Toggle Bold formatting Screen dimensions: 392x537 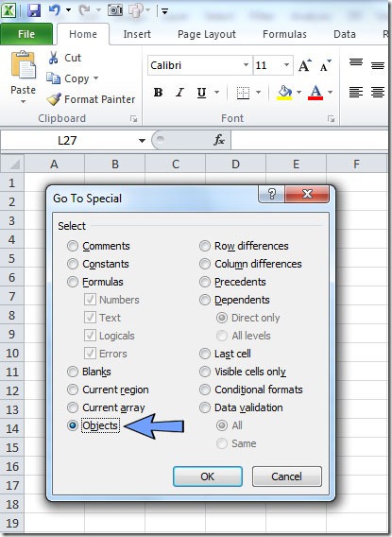click(158, 92)
